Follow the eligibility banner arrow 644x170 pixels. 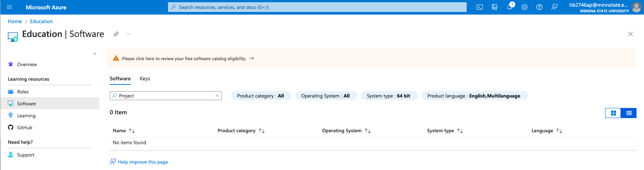pyautogui.click(x=252, y=58)
